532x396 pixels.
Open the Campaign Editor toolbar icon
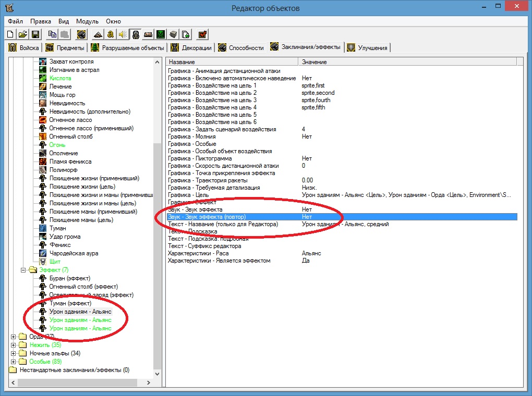click(148, 34)
